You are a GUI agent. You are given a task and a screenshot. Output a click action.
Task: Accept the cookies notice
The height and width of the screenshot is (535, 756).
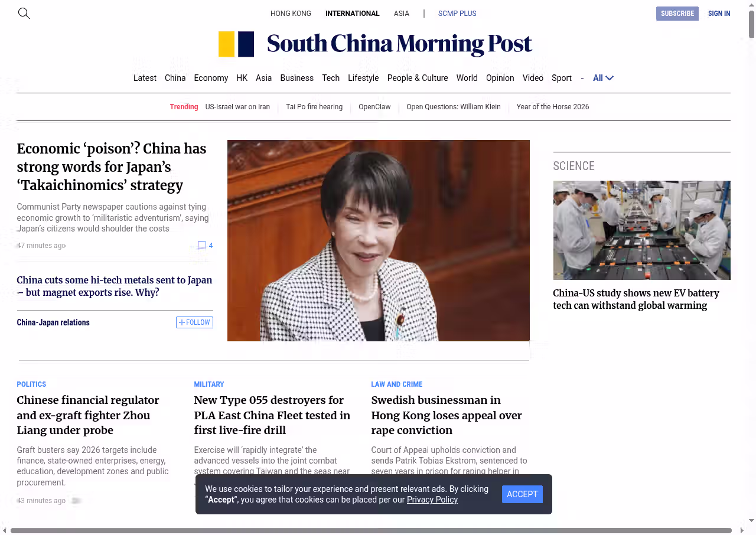[x=522, y=494]
